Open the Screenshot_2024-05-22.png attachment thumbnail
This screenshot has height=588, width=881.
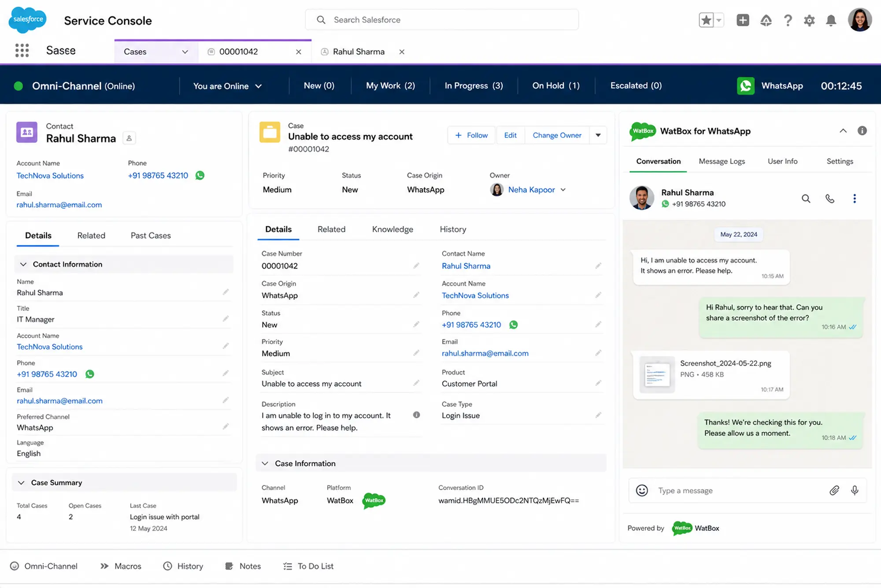coord(657,374)
